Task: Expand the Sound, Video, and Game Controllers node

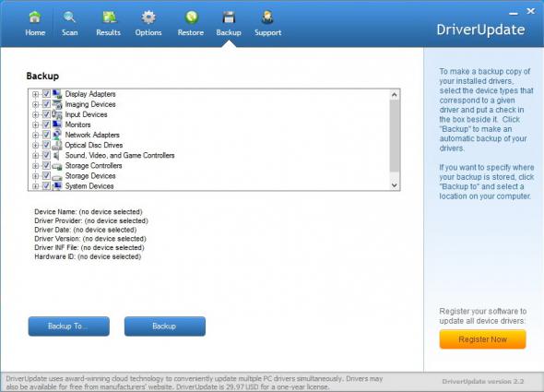Action: [x=35, y=155]
